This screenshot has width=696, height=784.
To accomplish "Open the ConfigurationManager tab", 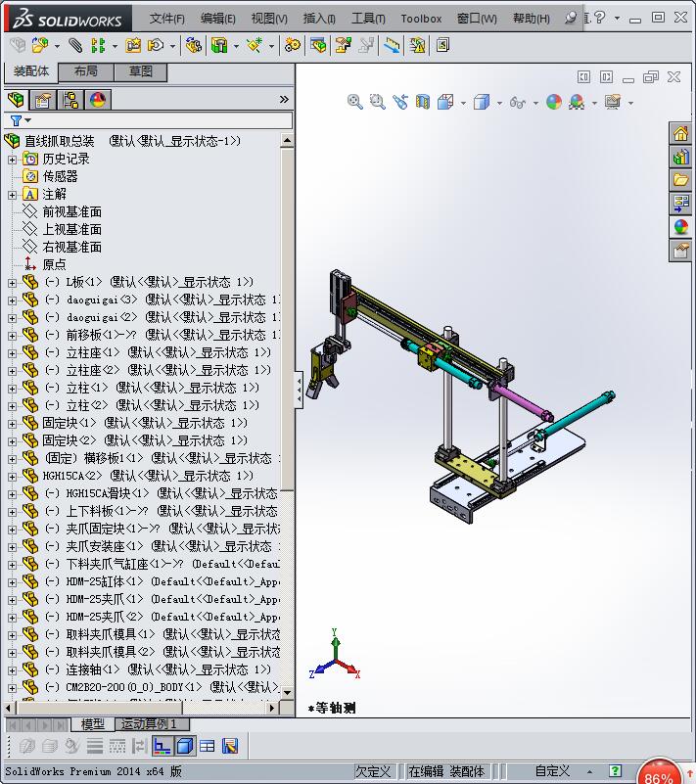I will coord(70,100).
